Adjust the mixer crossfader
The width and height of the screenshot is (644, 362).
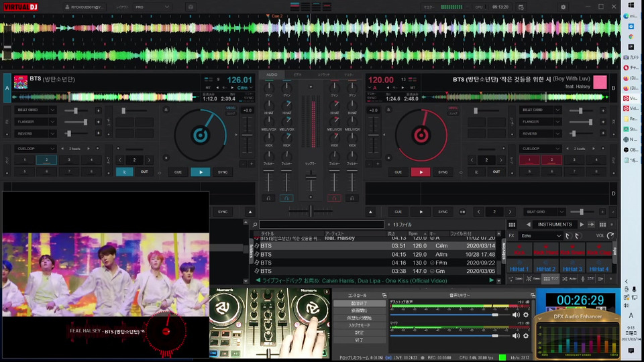click(x=309, y=210)
